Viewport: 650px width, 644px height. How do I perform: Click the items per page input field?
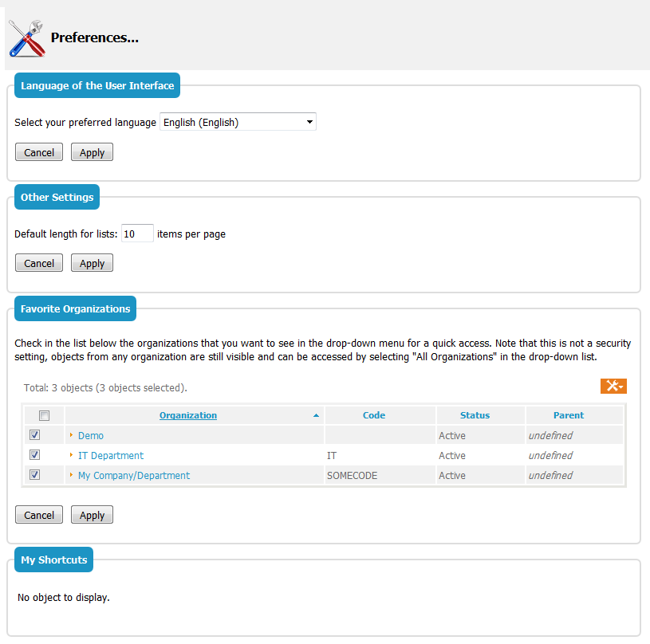[136, 233]
